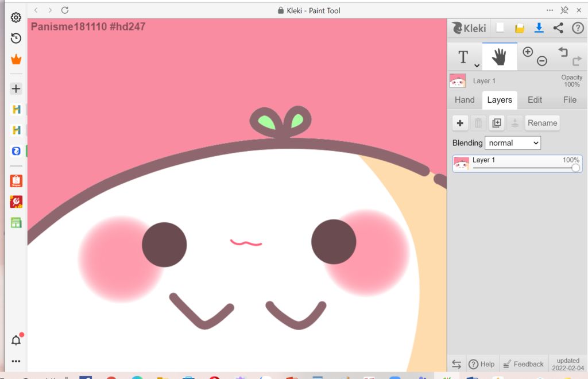
Task: Delete the layer with the trash button
Action: pyautogui.click(x=478, y=123)
